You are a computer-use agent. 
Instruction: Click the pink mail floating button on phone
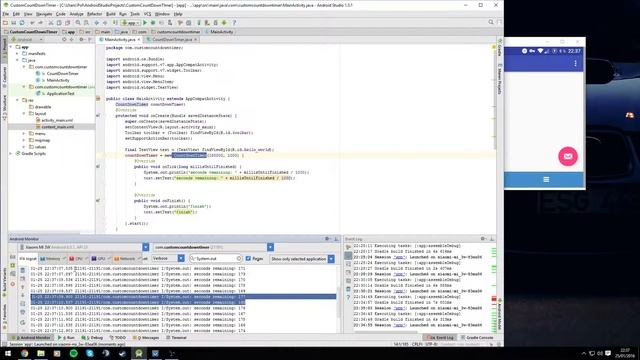pyautogui.click(x=568, y=156)
